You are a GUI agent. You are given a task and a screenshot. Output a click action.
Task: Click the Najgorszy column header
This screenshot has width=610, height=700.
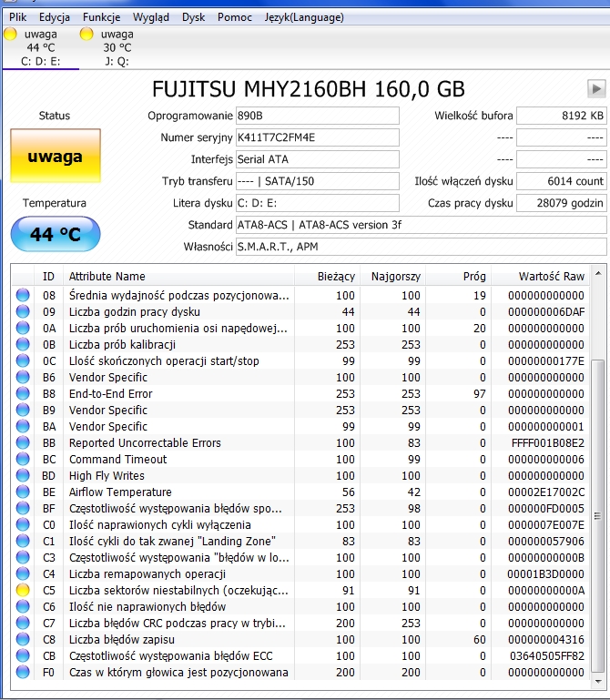pyautogui.click(x=393, y=277)
